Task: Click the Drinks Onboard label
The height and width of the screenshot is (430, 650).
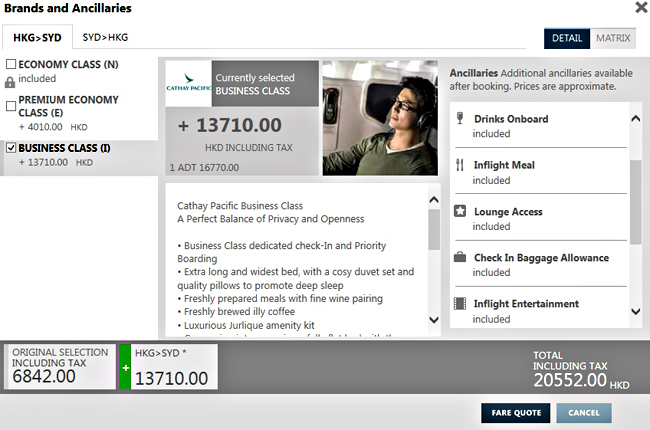Action: tap(511, 119)
